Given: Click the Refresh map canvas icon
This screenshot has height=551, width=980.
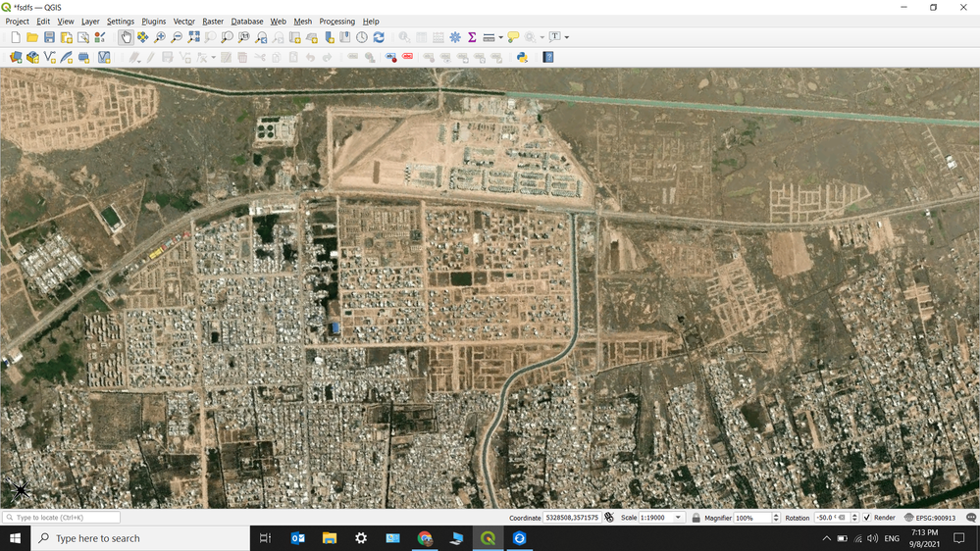Looking at the screenshot, I should click(x=379, y=37).
